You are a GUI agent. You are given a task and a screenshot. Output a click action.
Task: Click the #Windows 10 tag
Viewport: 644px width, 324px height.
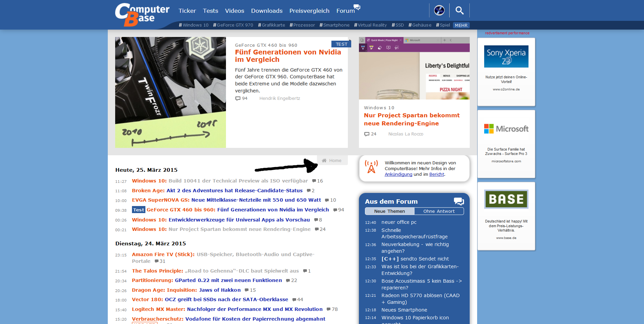tap(193, 25)
